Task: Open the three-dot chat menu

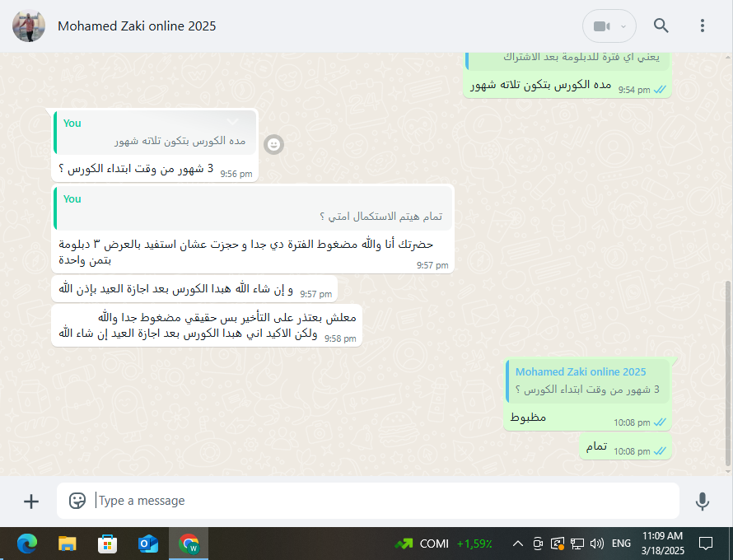Action: (x=703, y=26)
